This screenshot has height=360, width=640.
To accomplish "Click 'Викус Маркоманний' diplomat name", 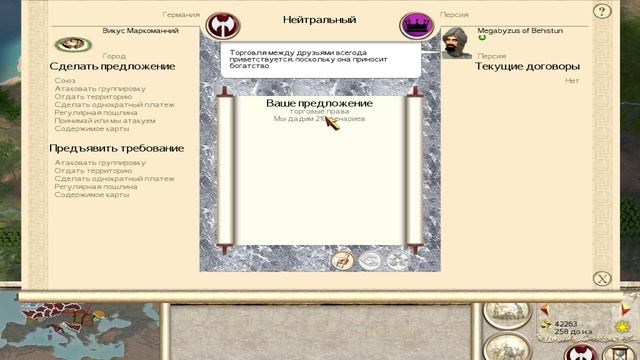I will click(x=140, y=31).
